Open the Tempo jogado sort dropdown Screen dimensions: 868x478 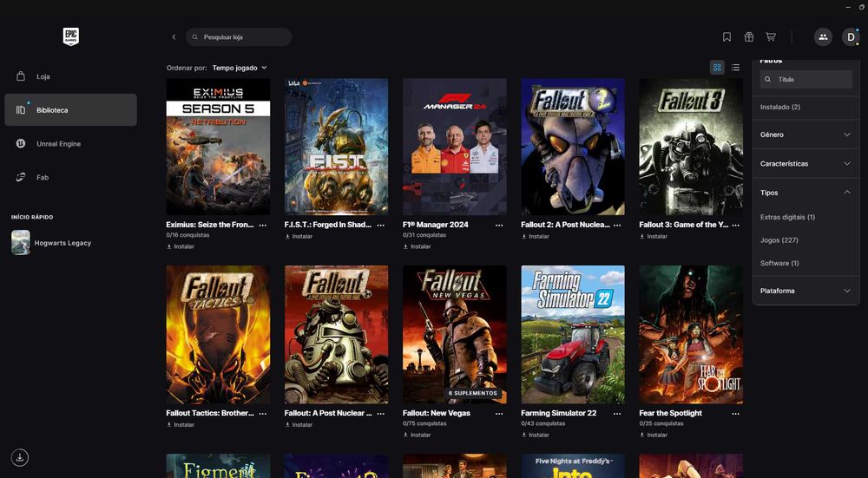tap(240, 68)
